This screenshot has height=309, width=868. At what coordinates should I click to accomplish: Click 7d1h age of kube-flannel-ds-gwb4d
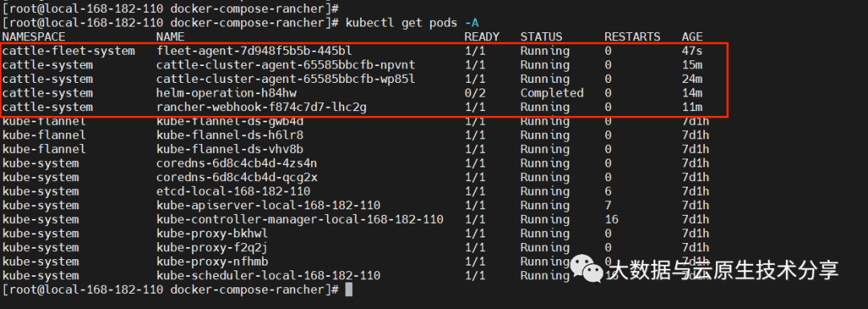pyautogui.click(x=695, y=122)
